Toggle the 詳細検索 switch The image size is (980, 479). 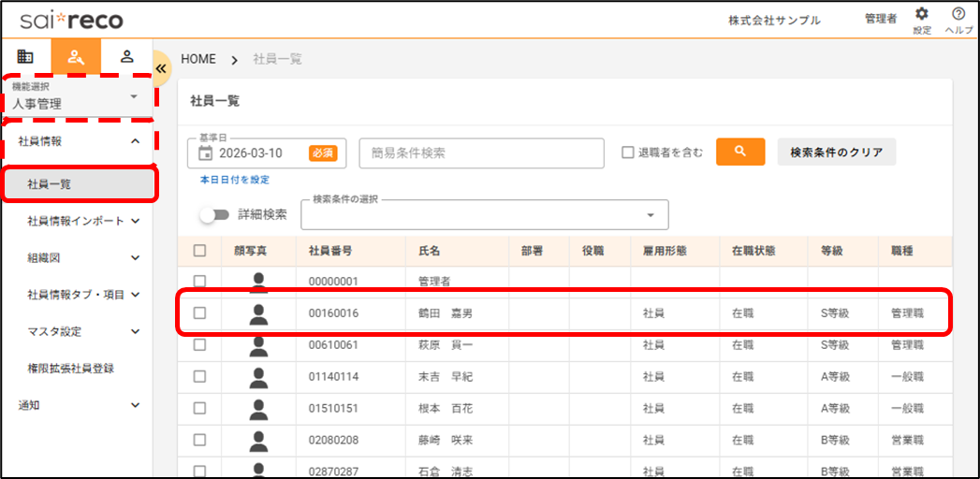(215, 214)
